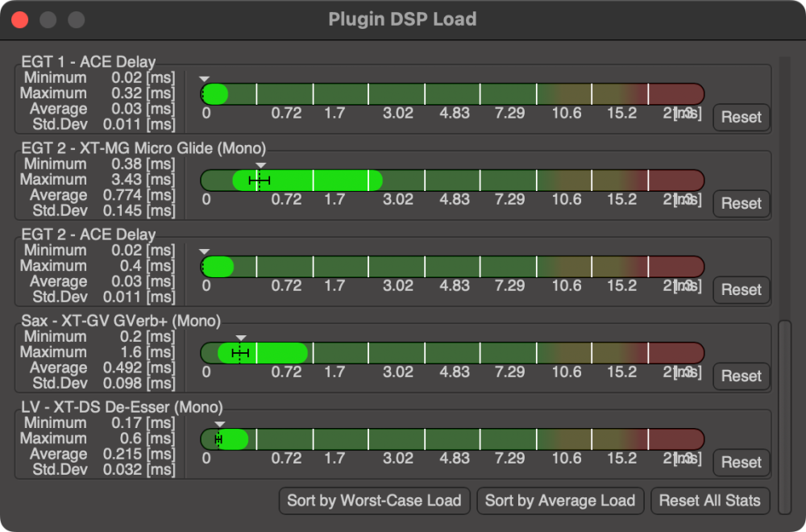
Task: Click EGT 1 - ACE Delay load meter
Action: [452, 94]
